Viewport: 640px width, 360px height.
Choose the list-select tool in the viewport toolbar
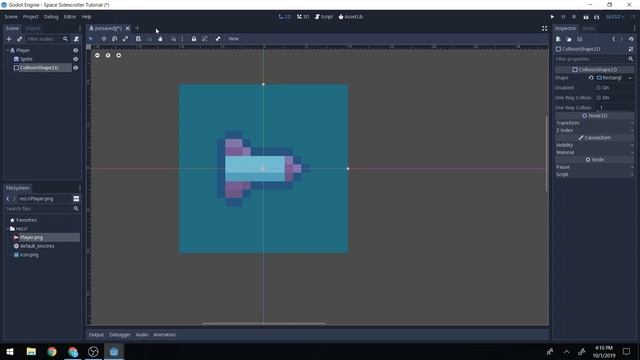point(138,39)
